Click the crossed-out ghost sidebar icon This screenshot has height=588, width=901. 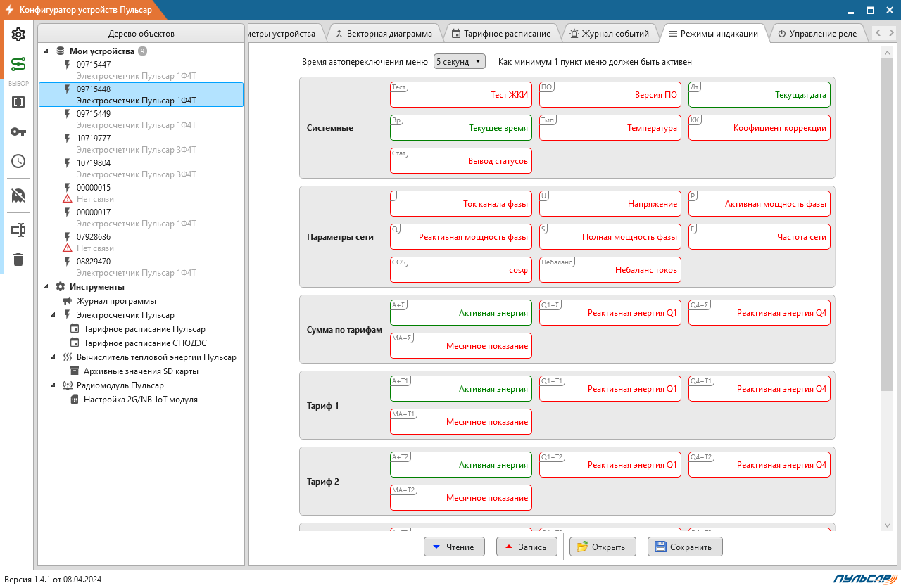click(x=18, y=195)
